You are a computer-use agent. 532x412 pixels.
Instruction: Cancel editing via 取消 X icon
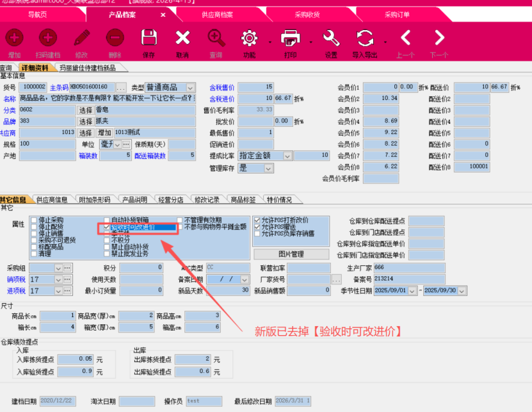click(x=182, y=38)
